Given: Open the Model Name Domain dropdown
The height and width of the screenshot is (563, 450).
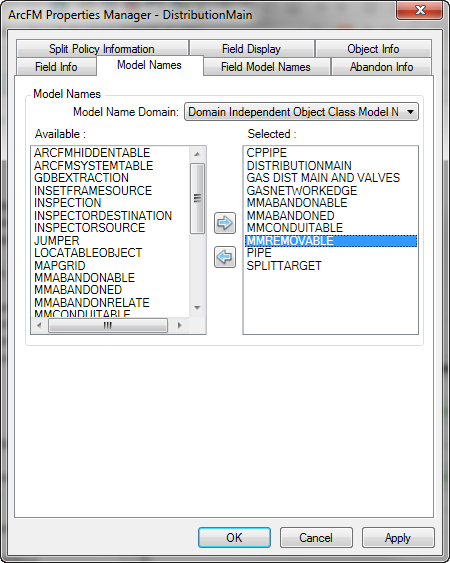Looking at the screenshot, I should point(301,112).
